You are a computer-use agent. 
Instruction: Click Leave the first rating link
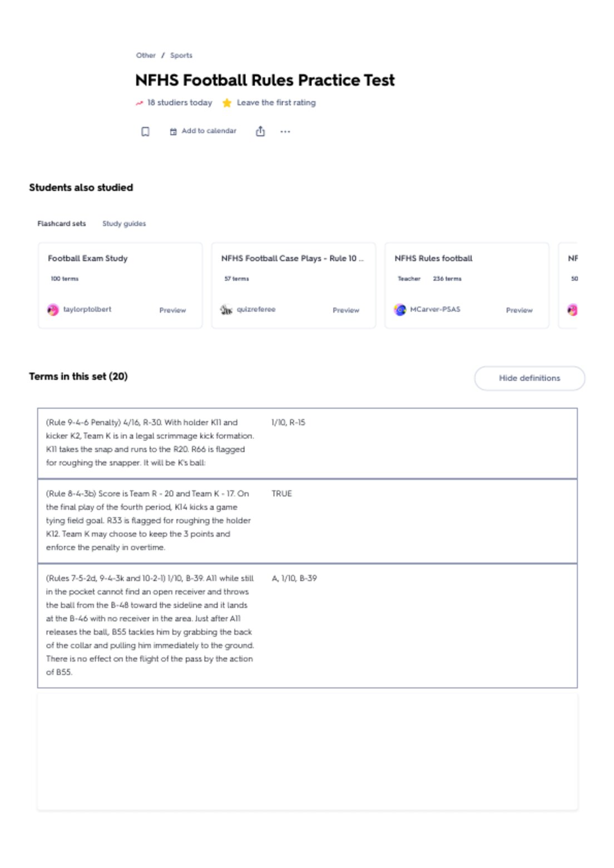tap(276, 103)
